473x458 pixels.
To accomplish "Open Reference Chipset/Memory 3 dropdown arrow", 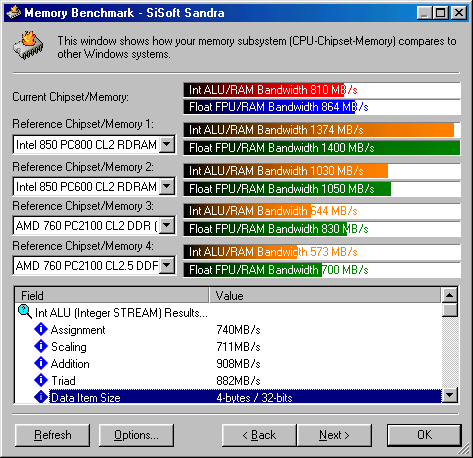I will 167,226.
